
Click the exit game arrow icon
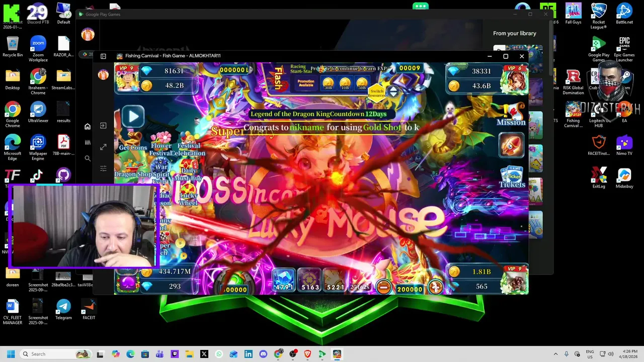click(x=103, y=126)
